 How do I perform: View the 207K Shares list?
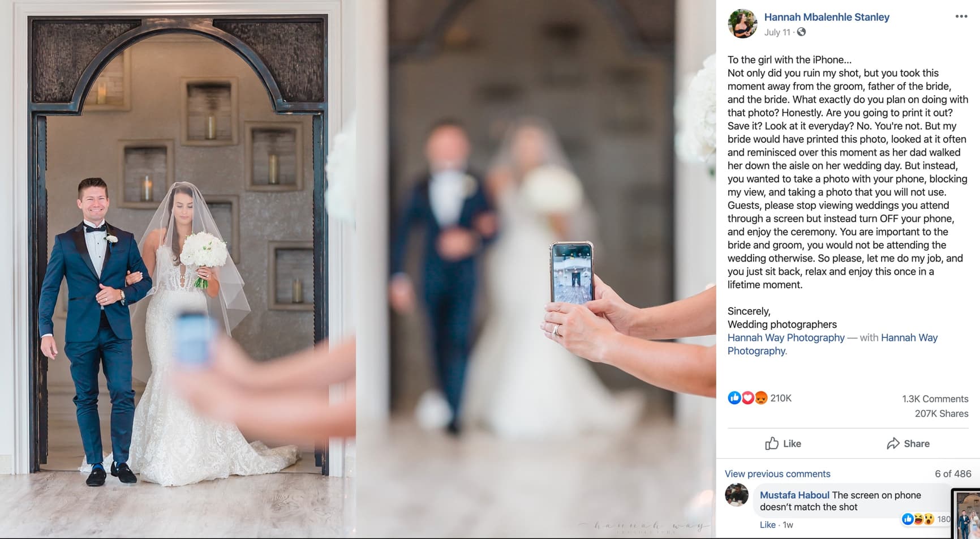pyautogui.click(x=942, y=413)
